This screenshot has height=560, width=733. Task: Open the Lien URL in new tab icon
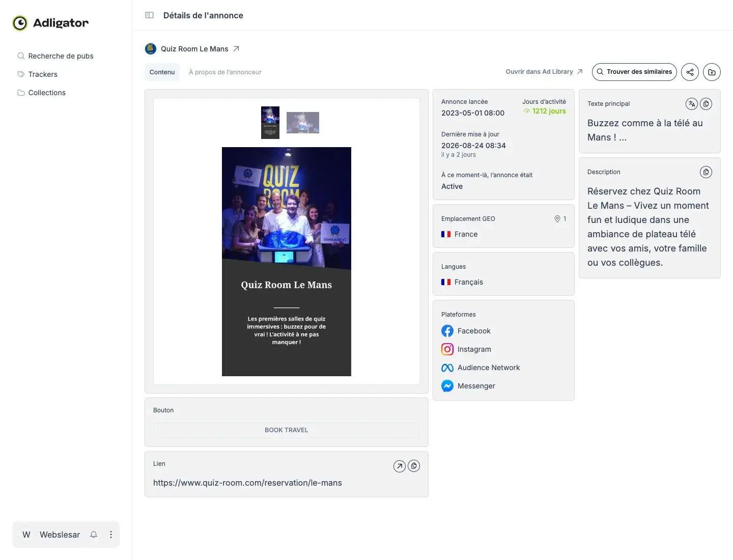(400, 466)
